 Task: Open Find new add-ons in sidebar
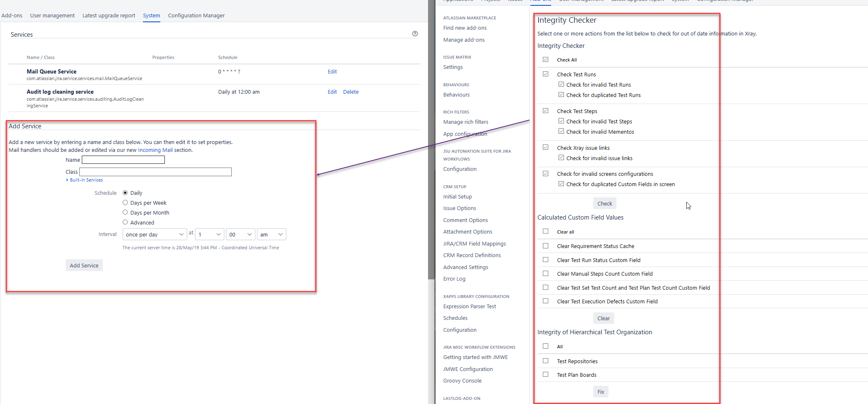click(465, 28)
